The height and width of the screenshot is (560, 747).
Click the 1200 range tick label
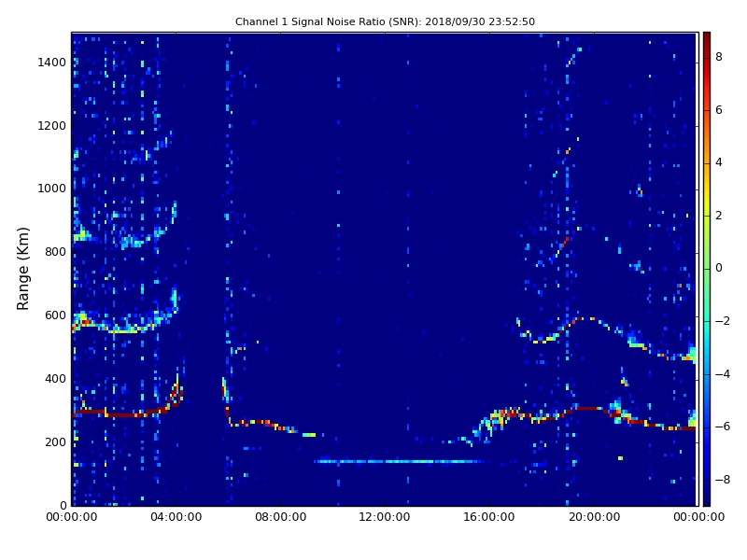tap(52, 126)
